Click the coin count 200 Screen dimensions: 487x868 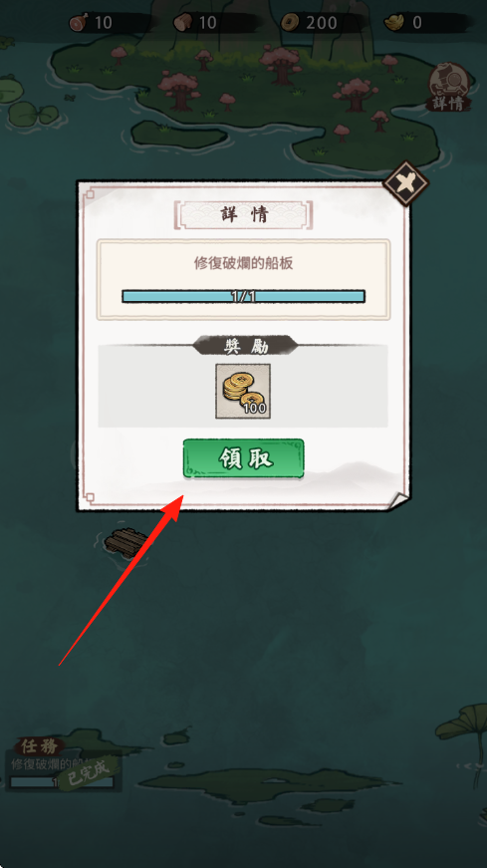[321, 23]
